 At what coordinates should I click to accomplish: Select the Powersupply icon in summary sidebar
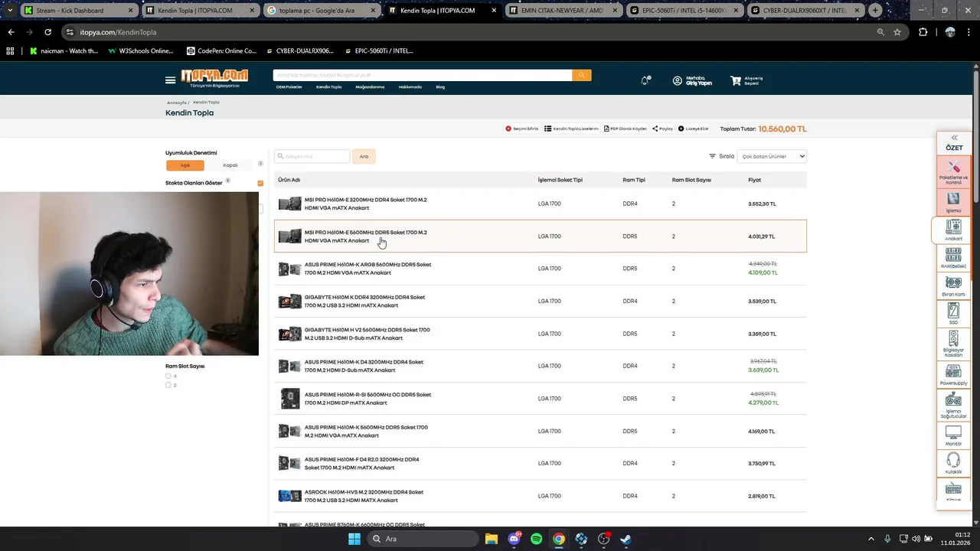coord(953,374)
